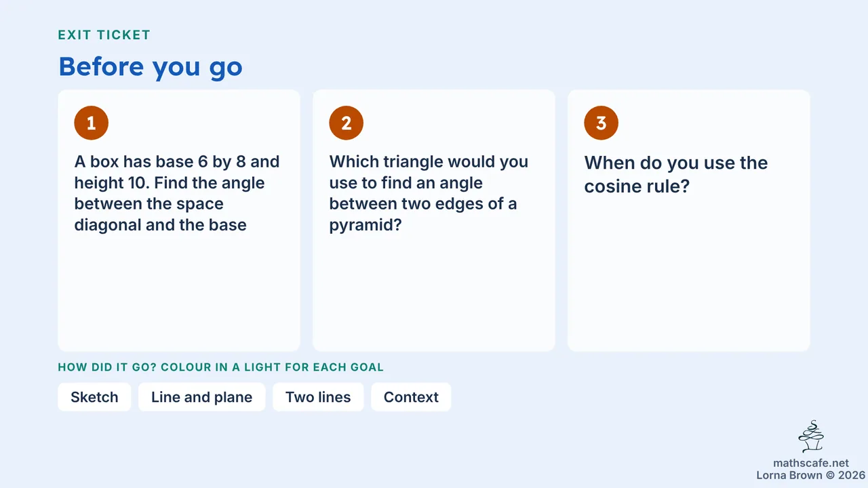Screen dimensions: 868x488
Task: Select the Line and plane chip
Action: pos(201,397)
